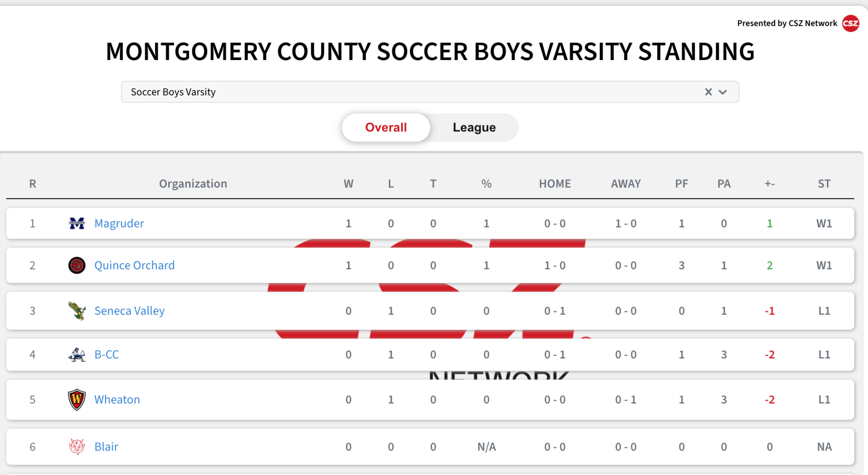
Task: Click the Quince Orchard team logo
Action: pyautogui.click(x=76, y=265)
